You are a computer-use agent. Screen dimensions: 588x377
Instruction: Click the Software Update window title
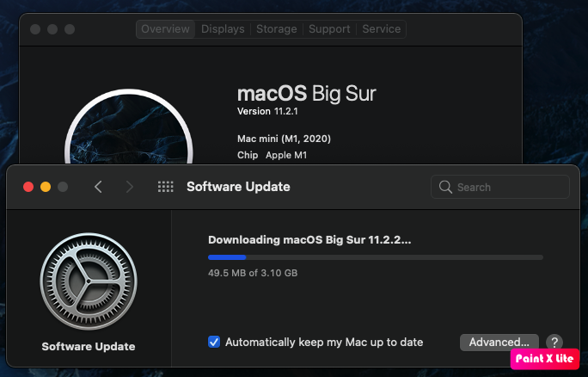click(x=238, y=187)
